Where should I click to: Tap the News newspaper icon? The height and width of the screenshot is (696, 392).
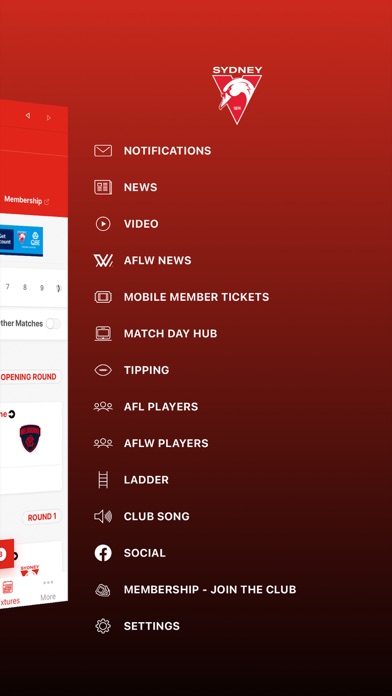click(103, 187)
